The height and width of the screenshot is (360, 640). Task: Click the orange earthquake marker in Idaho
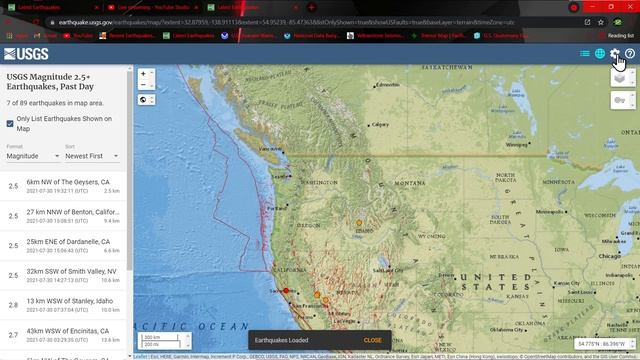[359, 223]
